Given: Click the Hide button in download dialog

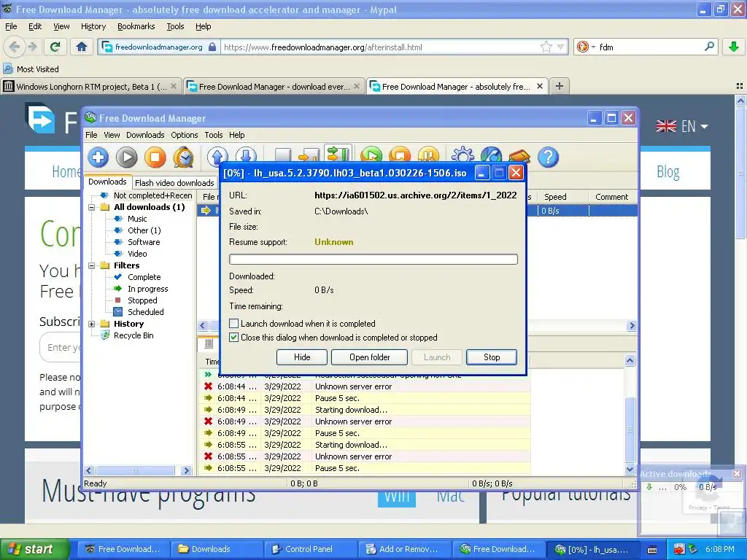Looking at the screenshot, I should [302, 357].
